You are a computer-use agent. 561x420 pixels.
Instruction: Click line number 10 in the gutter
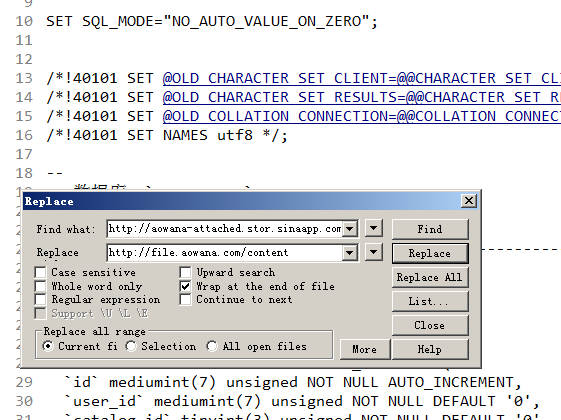pyautogui.click(x=24, y=21)
